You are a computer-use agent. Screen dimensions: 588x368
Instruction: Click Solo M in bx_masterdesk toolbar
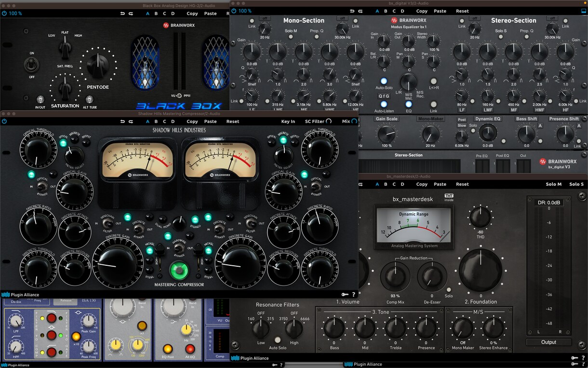(x=554, y=184)
